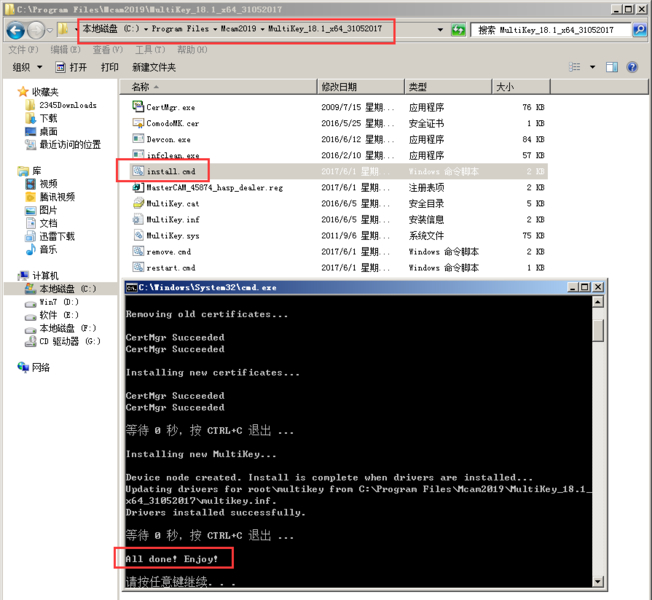This screenshot has height=600, width=652.
Task: Click the Devcon.exe file icon
Action: tap(138, 139)
